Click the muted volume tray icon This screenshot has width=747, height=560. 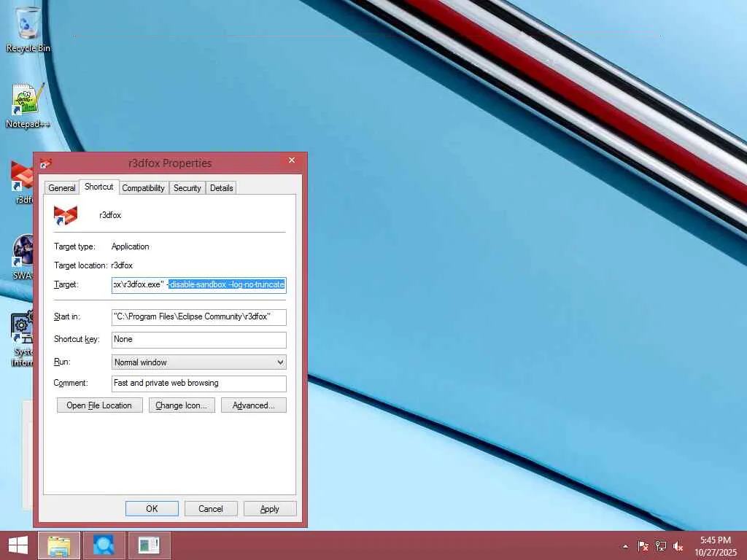pyautogui.click(x=678, y=546)
